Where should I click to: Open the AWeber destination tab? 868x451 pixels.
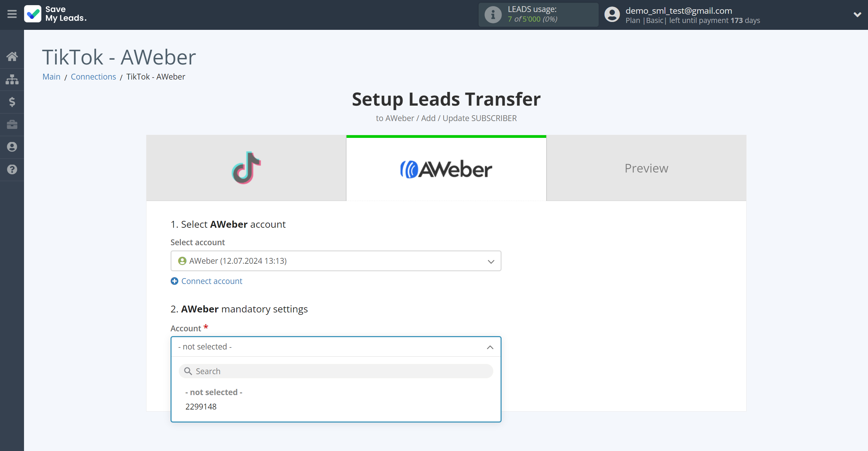(x=447, y=168)
